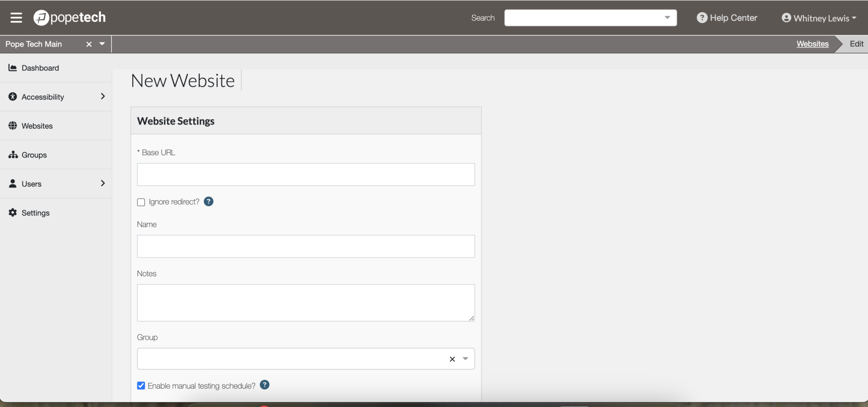The height and width of the screenshot is (407, 868).
Task: Select the Users person icon
Action: [x=13, y=183]
